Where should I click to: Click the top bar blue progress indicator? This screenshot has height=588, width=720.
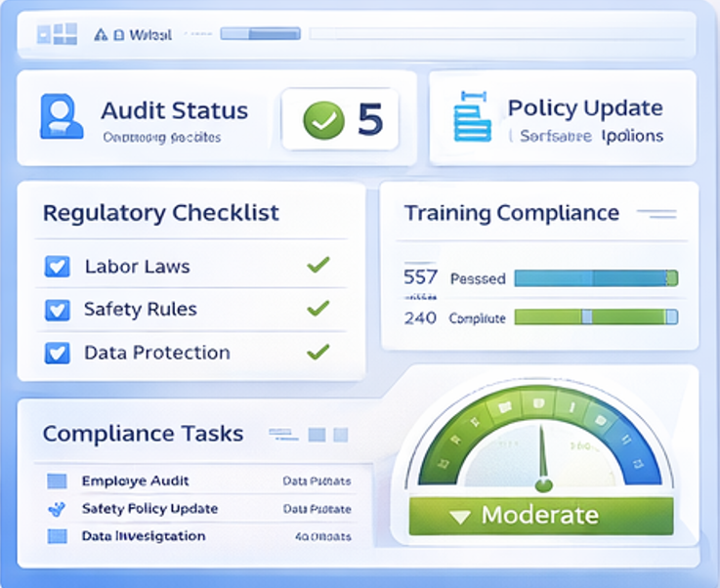[x=261, y=34]
